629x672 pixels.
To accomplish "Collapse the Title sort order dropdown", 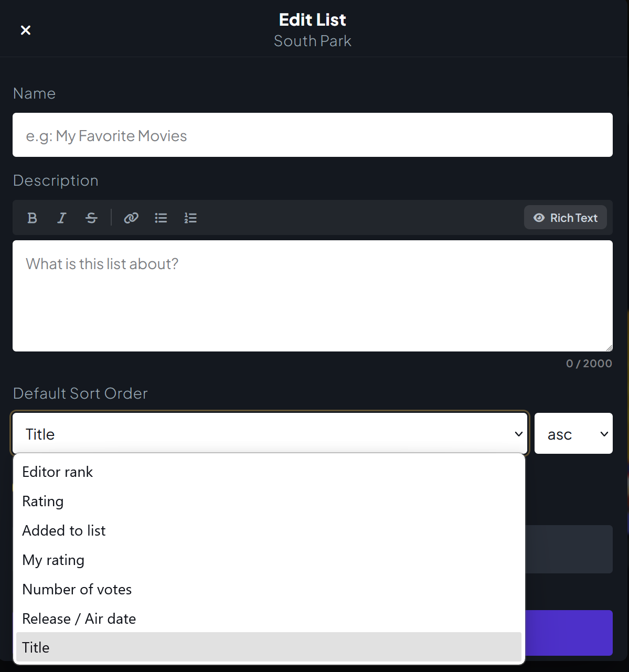I will (x=270, y=434).
